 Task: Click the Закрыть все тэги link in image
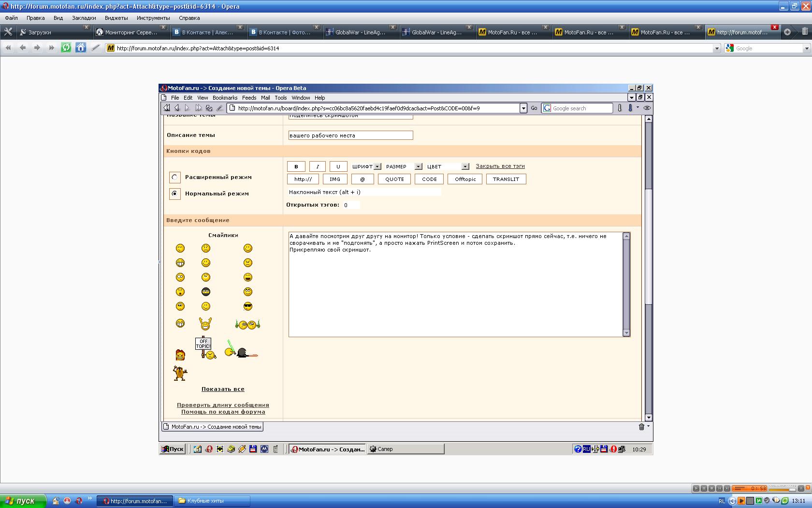(x=500, y=166)
